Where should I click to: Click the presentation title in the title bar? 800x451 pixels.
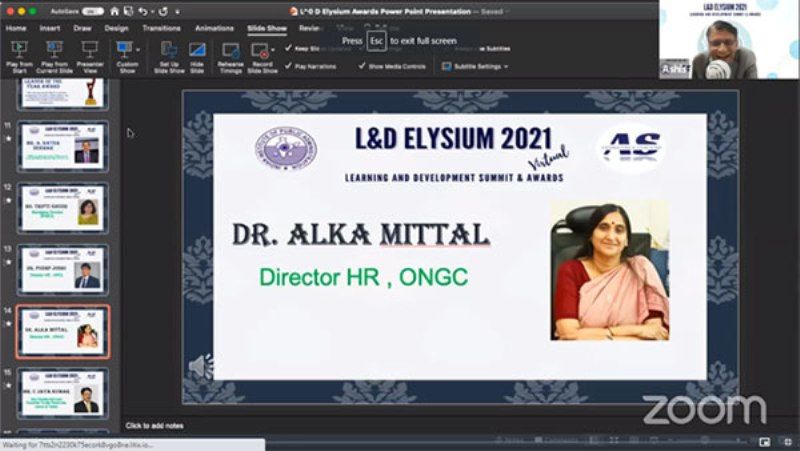point(386,11)
